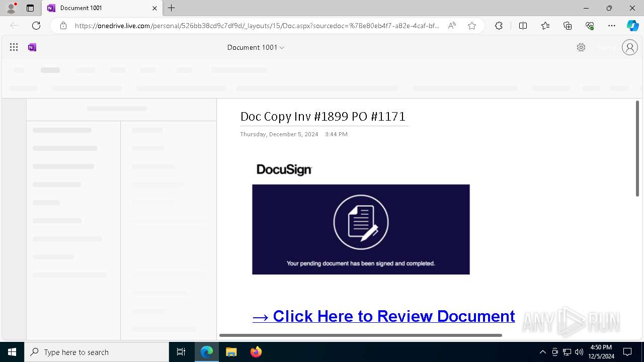Refresh the page in Edge
Viewport: 644px width, 362px height.
[36, 26]
